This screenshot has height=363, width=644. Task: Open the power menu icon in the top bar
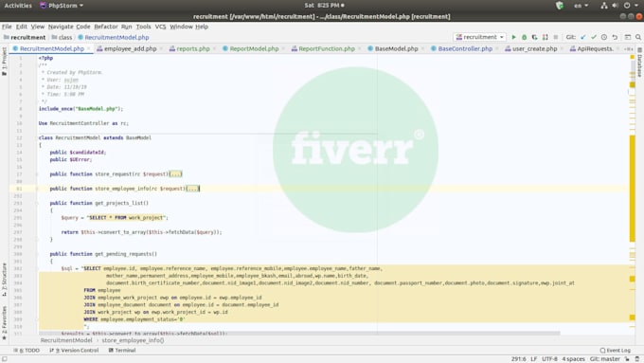coord(627,6)
